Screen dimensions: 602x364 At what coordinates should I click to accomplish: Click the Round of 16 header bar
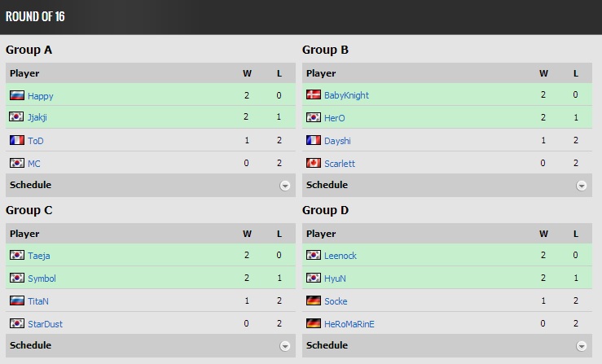(x=301, y=17)
